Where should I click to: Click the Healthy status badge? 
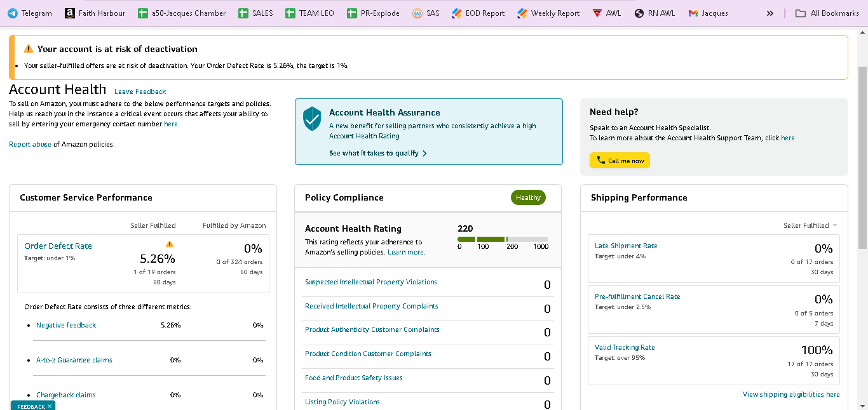click(x=528, y=197)
